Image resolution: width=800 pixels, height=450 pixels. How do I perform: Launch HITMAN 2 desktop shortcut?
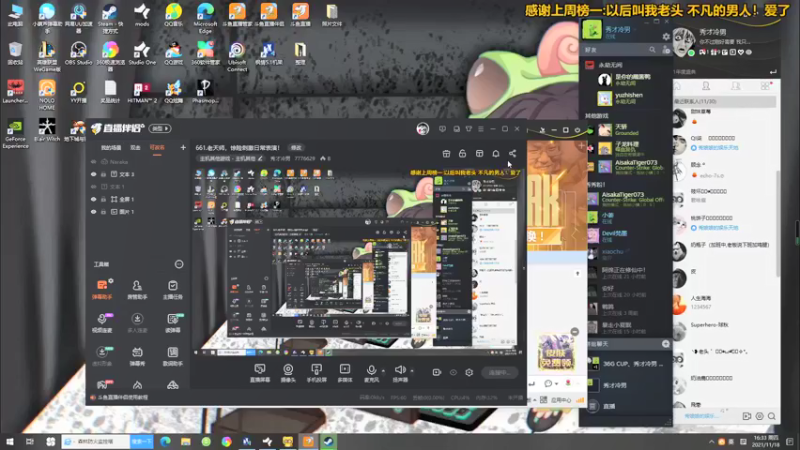tap(142, 93)
